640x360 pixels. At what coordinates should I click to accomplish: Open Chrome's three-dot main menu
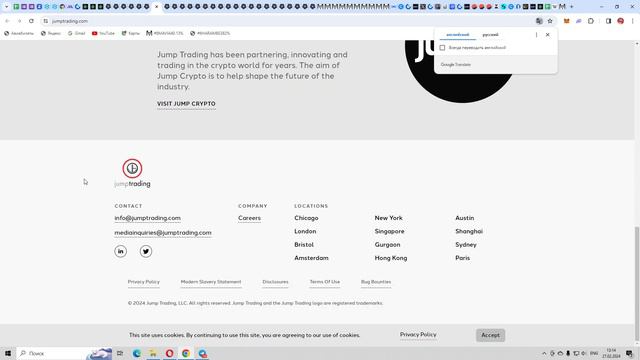point(632,21)
